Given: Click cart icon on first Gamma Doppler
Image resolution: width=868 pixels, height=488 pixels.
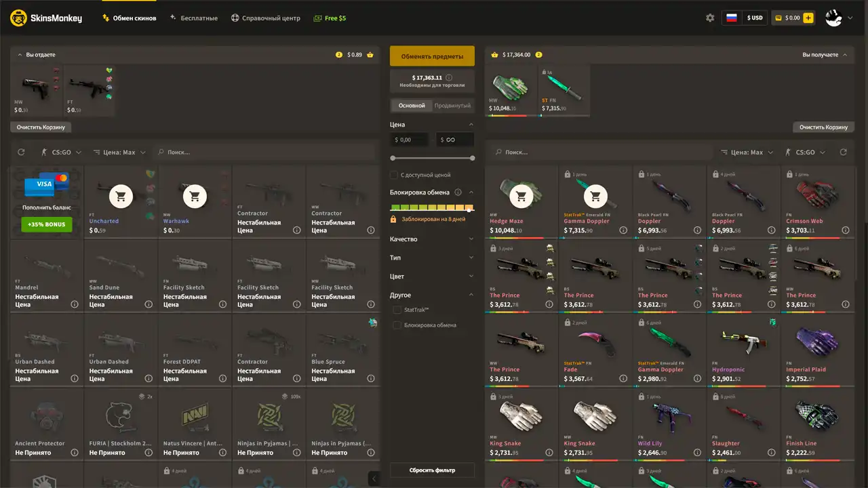Looking at the screenshot, I should click(x=595, y=197).
